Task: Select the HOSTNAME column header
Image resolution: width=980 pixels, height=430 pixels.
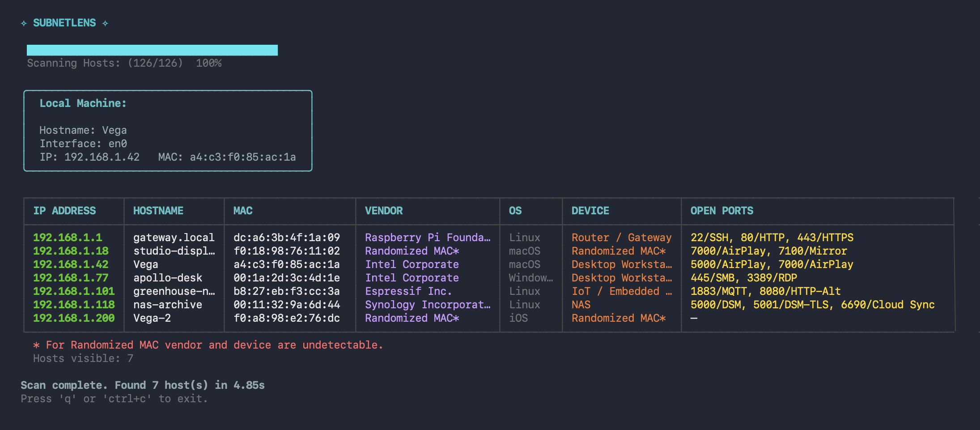Action: pos(158,211)
